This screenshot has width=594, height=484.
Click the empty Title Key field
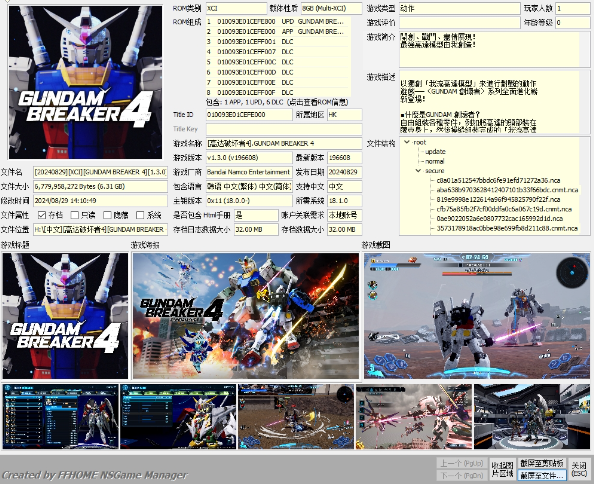coord(284,129)
